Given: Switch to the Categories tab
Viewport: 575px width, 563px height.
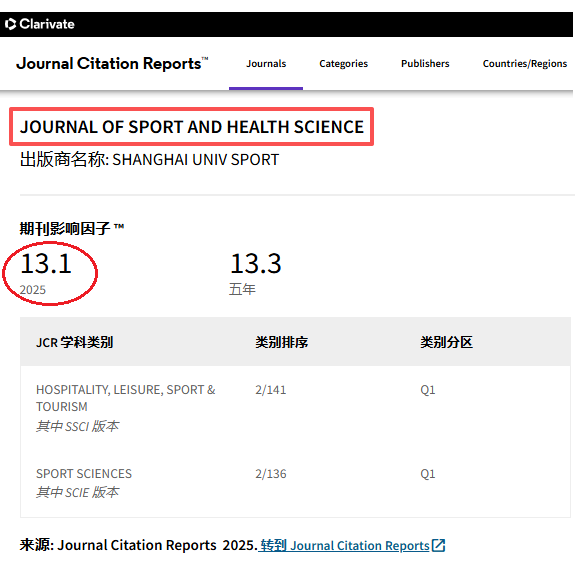Looking at the screenshot, I should coord(343,64).
